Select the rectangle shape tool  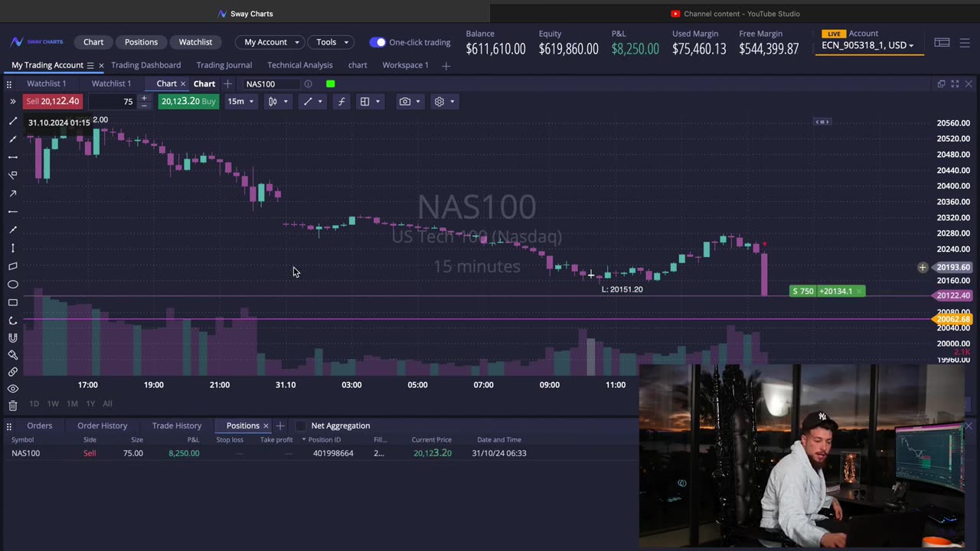click(x=13, y=303)
